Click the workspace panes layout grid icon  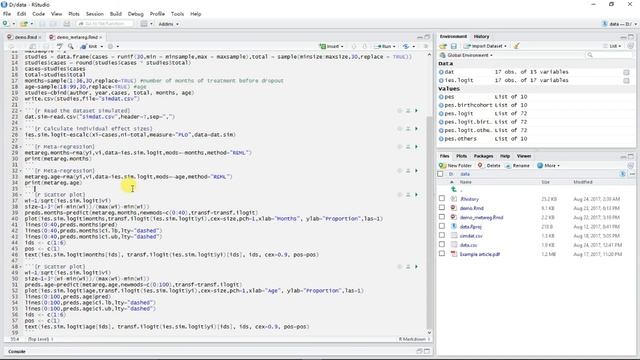tap(144, 24)
